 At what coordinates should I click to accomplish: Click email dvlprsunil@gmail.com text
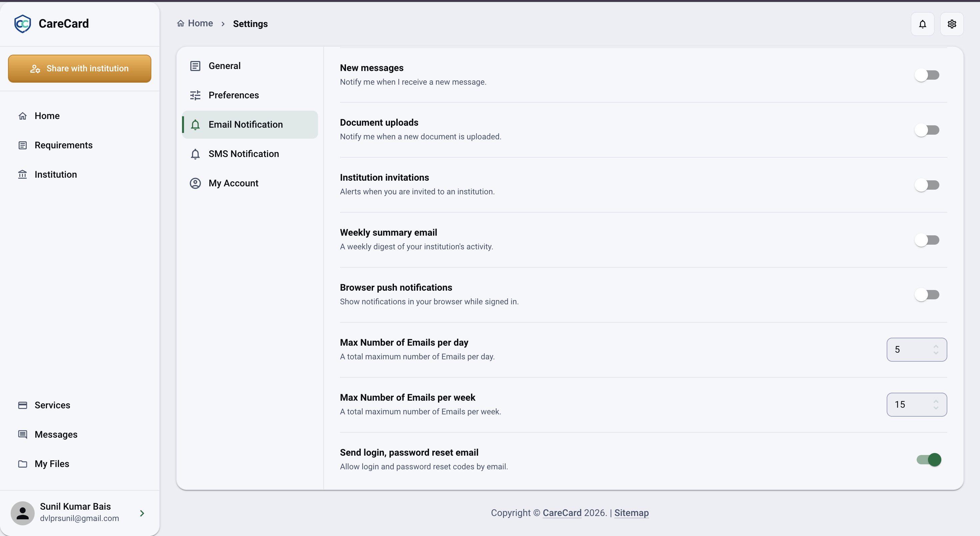click(80, 518)
